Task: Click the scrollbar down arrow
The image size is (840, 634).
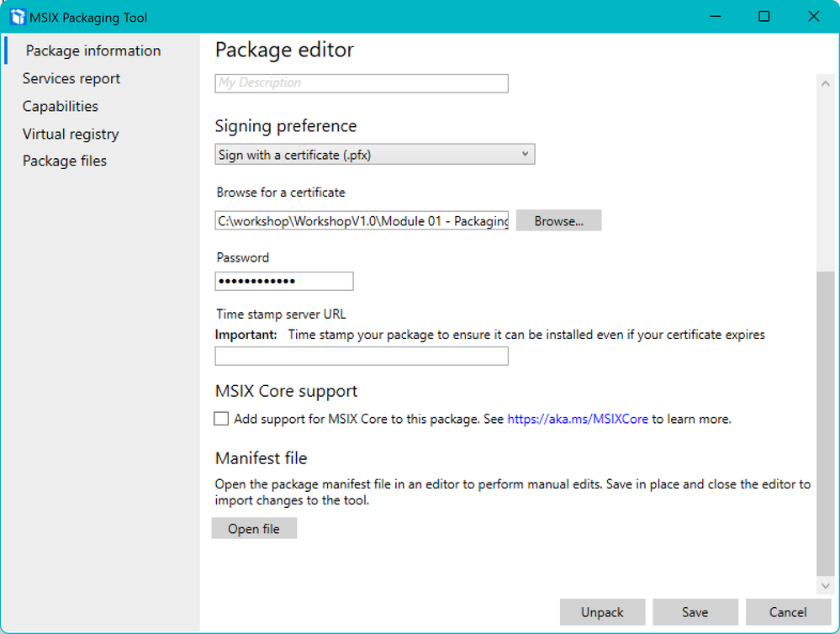Action: click(826, 585)
